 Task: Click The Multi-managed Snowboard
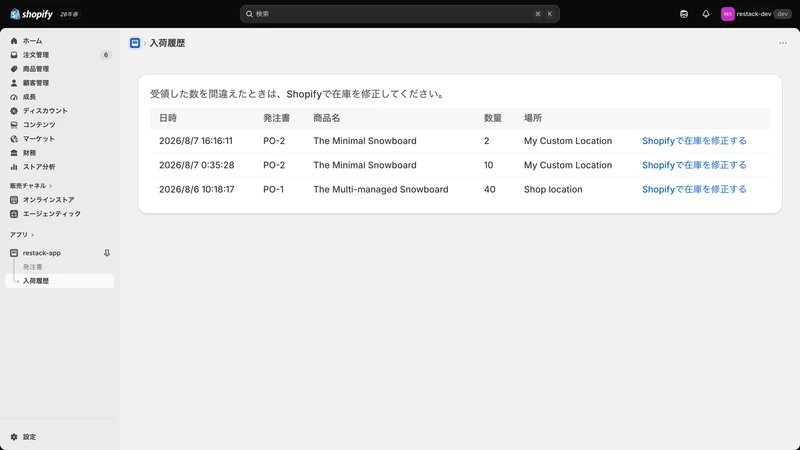click(381, 189)
